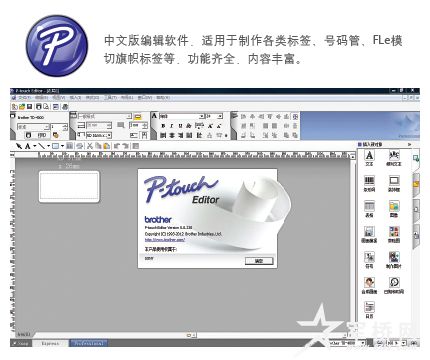
Task: Switch to the Professional mode tab
Action: click(x=88, y=343)
